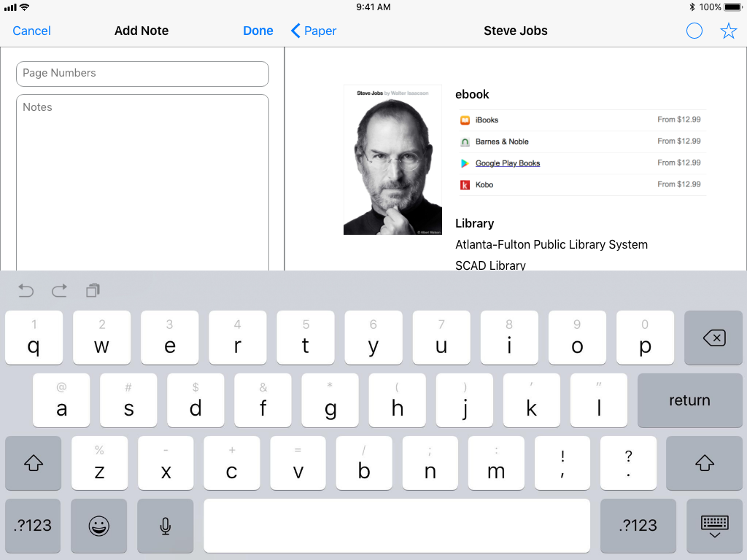Tap the v key
747x560 pixels.
[x=298, y=463]
